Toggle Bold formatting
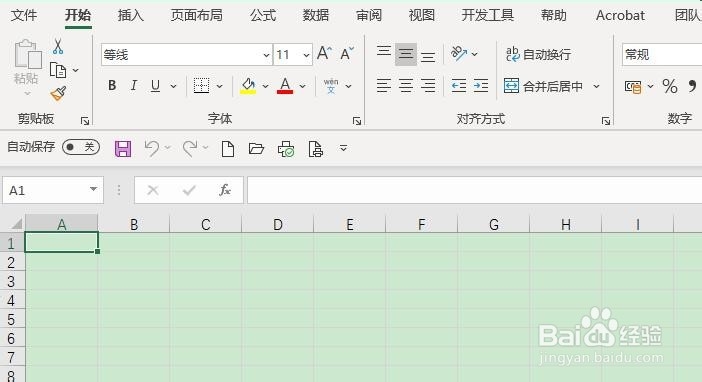 pos(112,85)
